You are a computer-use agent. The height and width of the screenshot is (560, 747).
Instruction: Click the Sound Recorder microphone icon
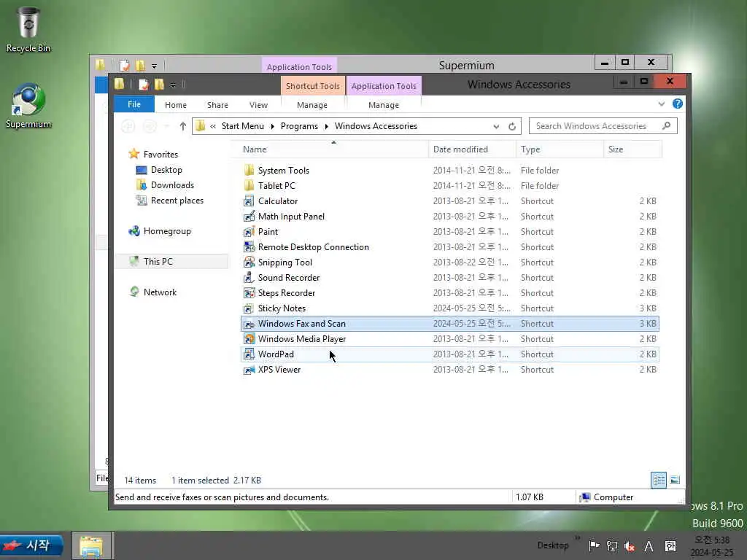tap(249, 277)
